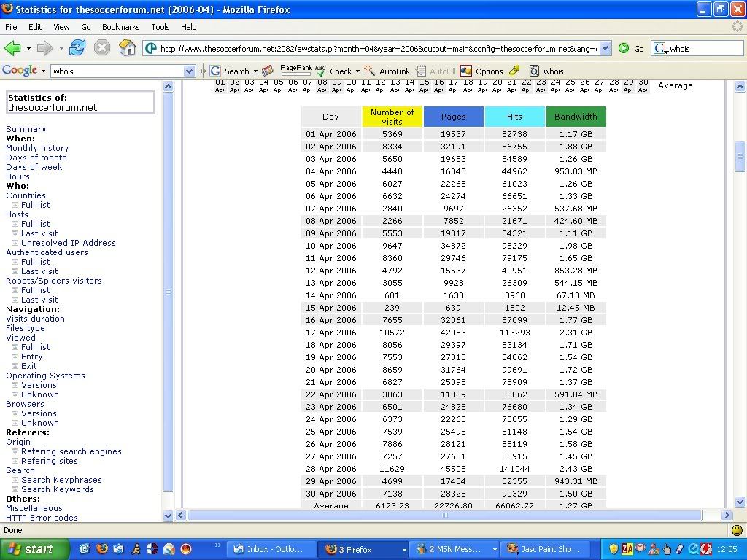The height and width of the screenshot is (560, 747).
Task: Open the Monthly history link
Action: (x=37, y=148)
